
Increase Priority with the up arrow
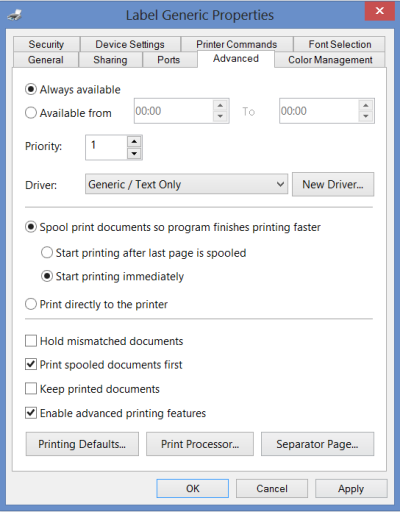(134, 142)
